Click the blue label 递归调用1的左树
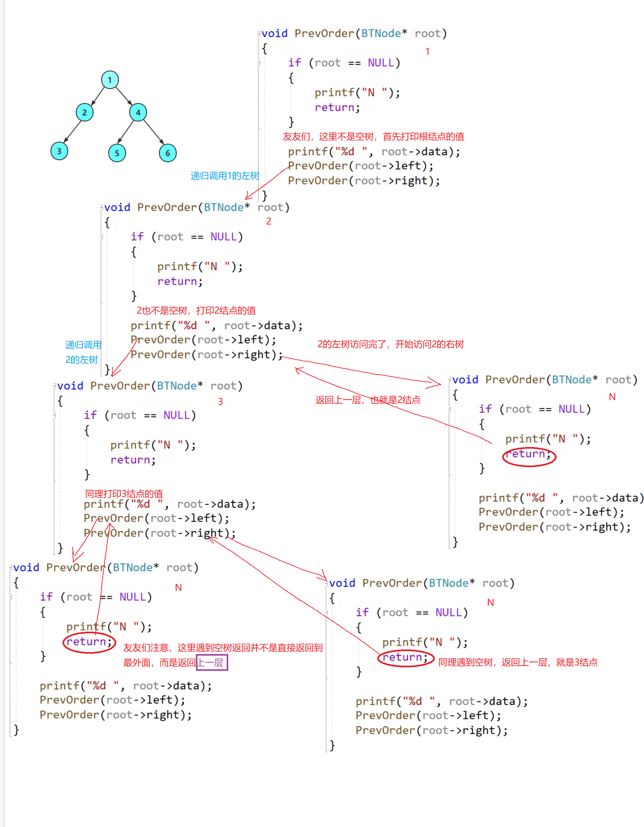This screenshot has width=644, height=827. click(225, 176)
